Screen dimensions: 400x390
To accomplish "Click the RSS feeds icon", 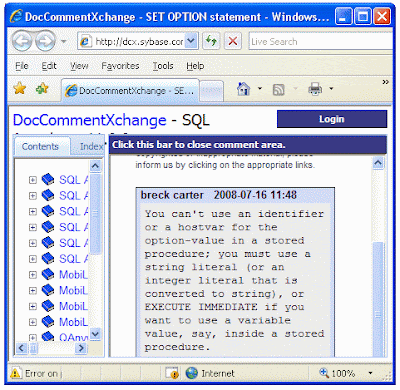I will coord(279,89).
